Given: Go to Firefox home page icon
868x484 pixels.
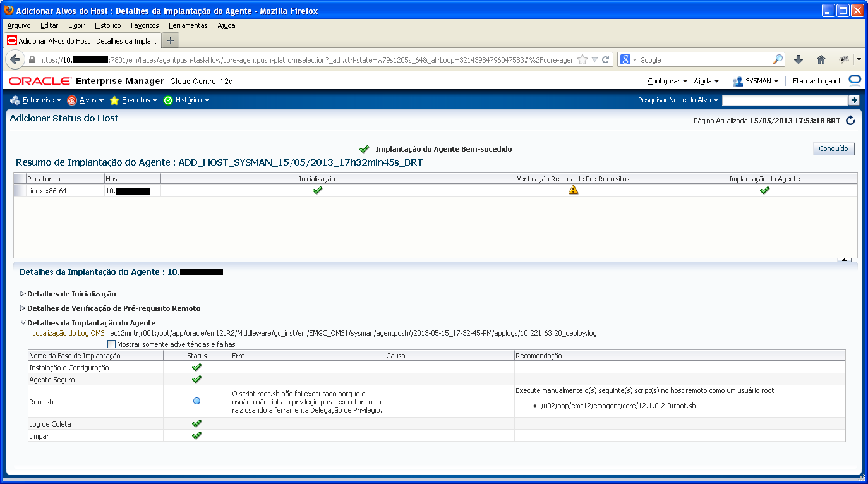Looking at the screenshot, I should (821, 59).
